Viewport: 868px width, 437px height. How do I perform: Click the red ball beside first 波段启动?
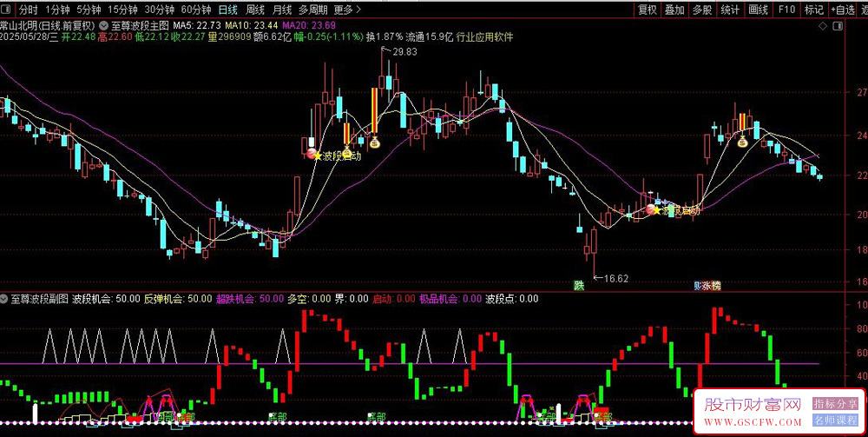[311, 154]
